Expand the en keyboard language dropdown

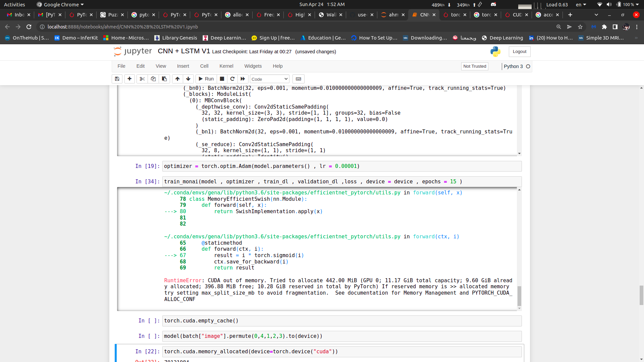(x=581, y=5)
